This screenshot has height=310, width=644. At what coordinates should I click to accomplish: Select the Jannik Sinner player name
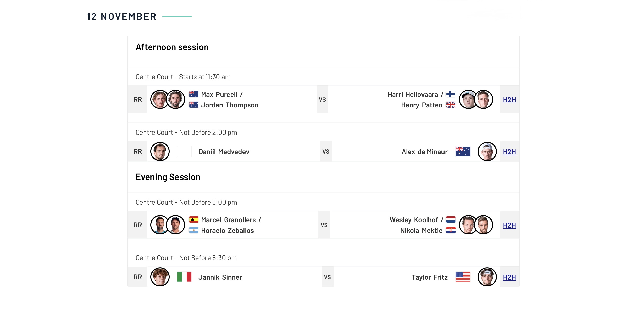(x=220, y=277)
